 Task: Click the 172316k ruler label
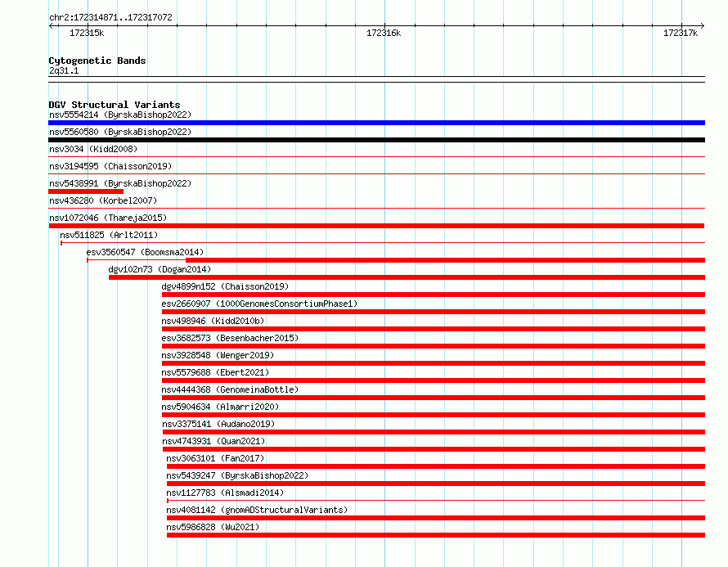pyautogui.click(x=384, y=33)
